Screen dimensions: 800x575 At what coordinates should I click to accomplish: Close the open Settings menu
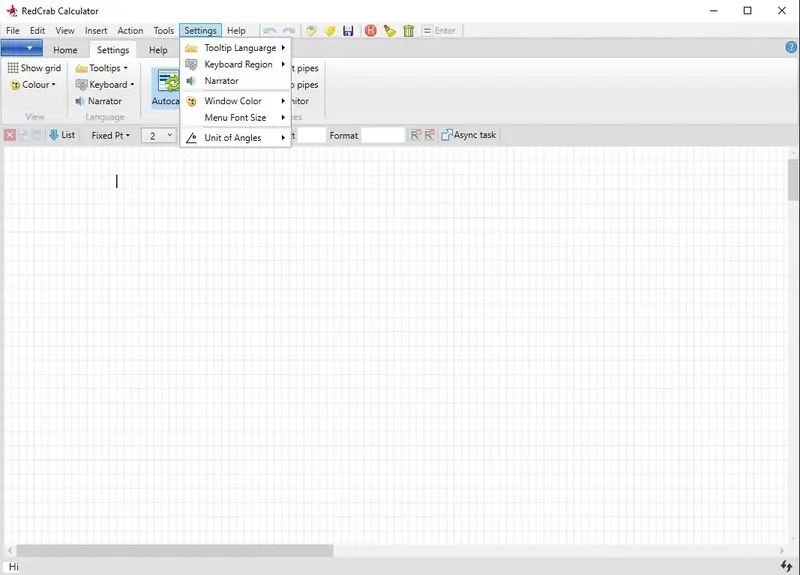click(x=201, y=31)
